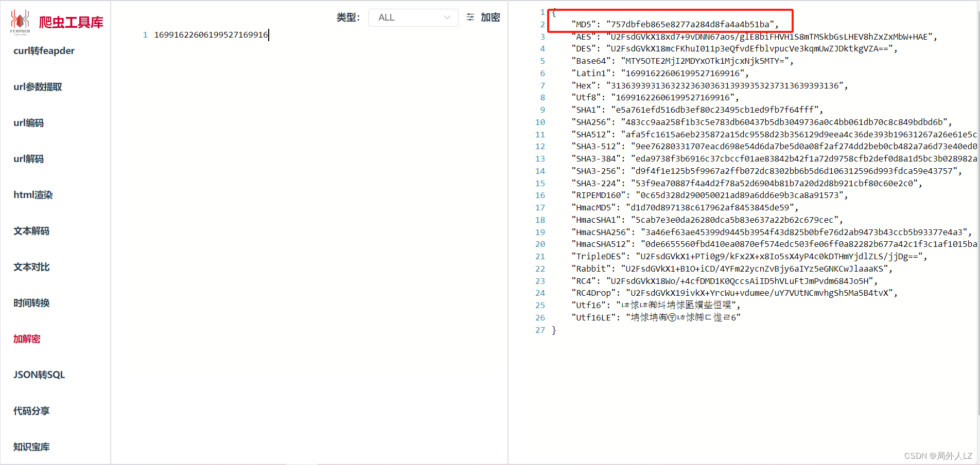Select the 加解密 menu item
This screenshot has width=980, height=465.
(x=27, y=339)
